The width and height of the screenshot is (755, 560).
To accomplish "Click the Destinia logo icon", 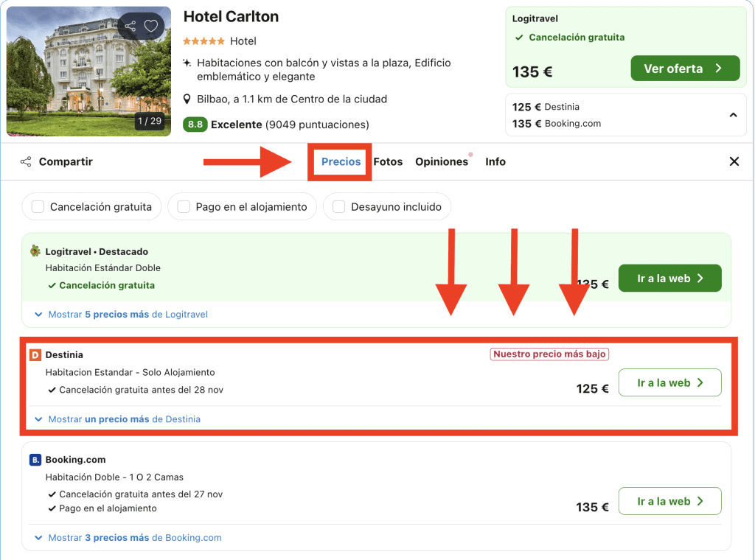I will (x=35, y=355).
